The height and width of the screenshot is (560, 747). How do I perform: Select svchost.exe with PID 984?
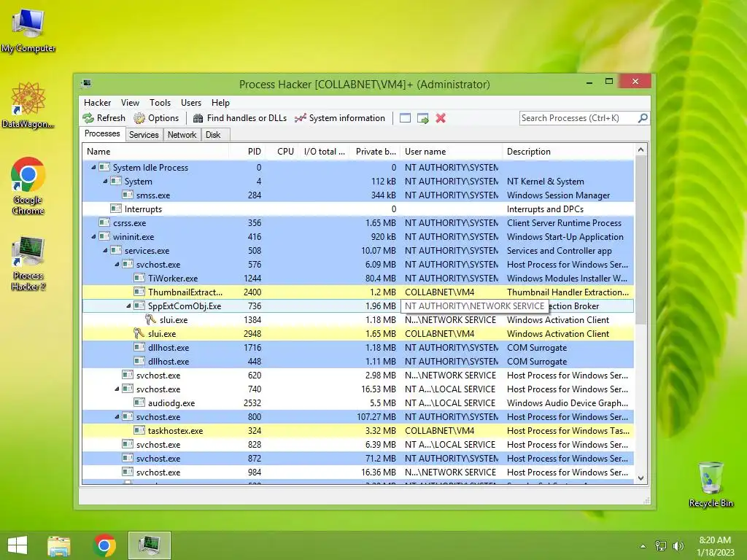tap(358, 472)
